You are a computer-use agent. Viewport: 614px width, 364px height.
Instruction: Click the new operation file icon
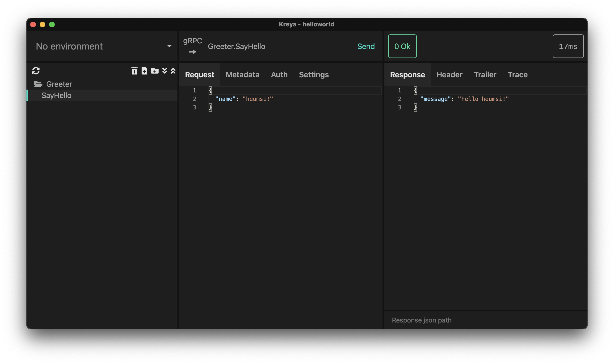click(144, 71)
